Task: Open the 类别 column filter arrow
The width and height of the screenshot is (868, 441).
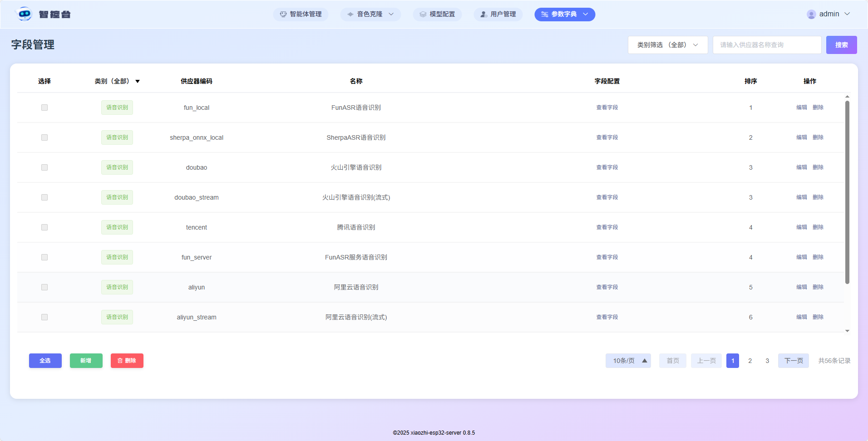Action: 138,82
